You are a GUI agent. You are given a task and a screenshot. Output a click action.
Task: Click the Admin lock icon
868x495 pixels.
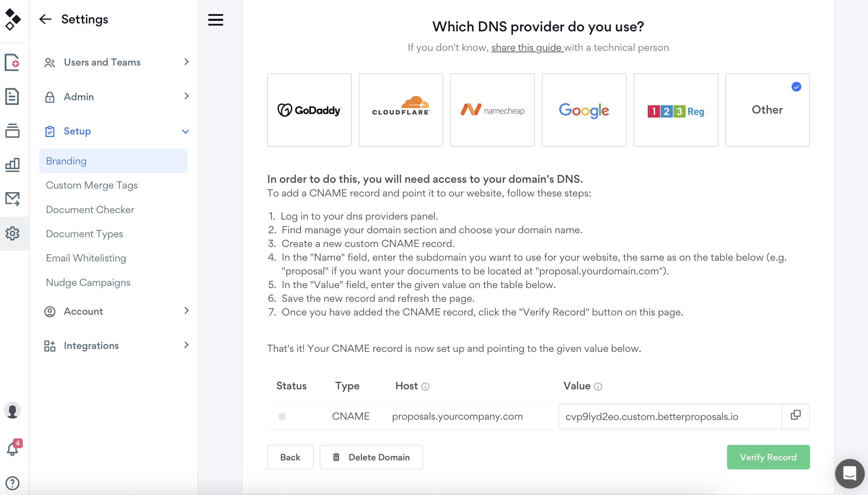50,97
